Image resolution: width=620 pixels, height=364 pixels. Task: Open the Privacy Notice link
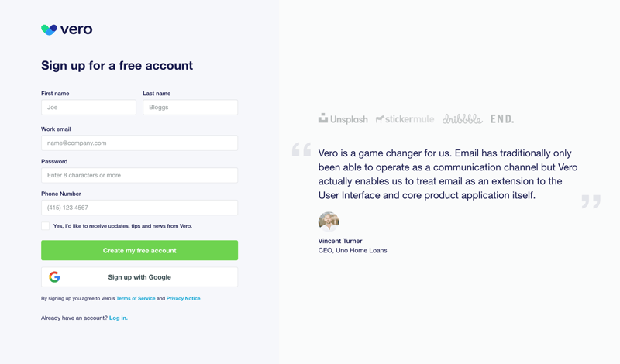click(184, 298)
